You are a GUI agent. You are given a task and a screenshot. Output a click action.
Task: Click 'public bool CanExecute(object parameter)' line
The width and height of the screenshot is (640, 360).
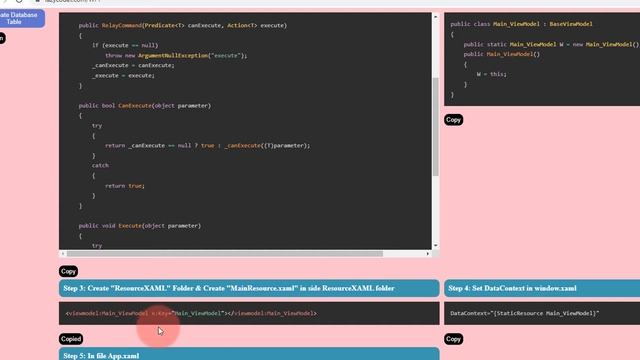click(x=145, y=106)
